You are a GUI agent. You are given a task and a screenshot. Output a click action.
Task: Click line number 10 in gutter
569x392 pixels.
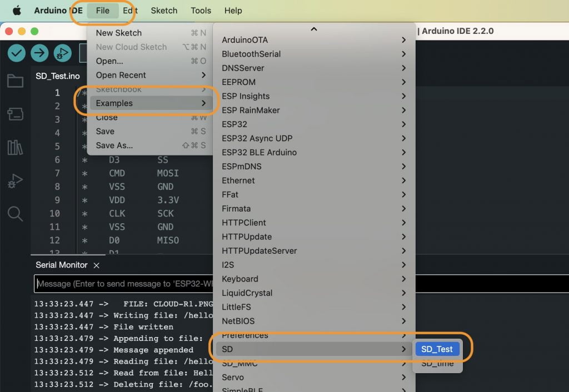coord(54,213)
